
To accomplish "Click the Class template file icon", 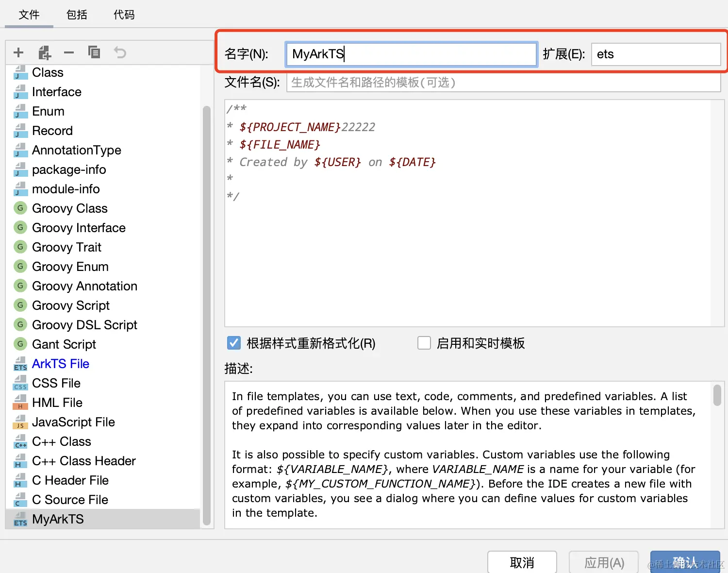I will tap(20, 72).
